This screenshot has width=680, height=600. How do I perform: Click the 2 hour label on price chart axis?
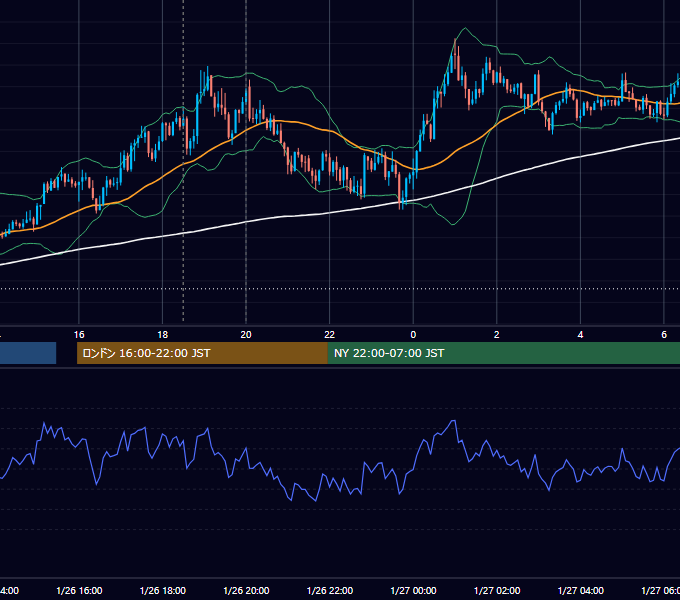click(497, 335)
